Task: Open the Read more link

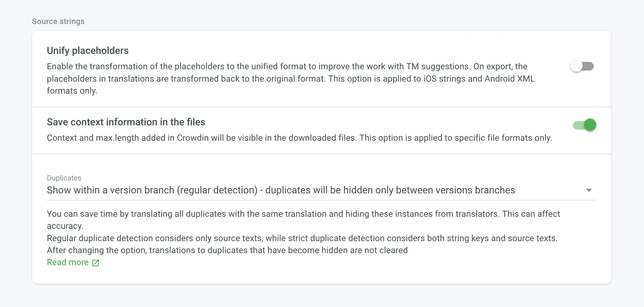Action: tap(68, 262)
